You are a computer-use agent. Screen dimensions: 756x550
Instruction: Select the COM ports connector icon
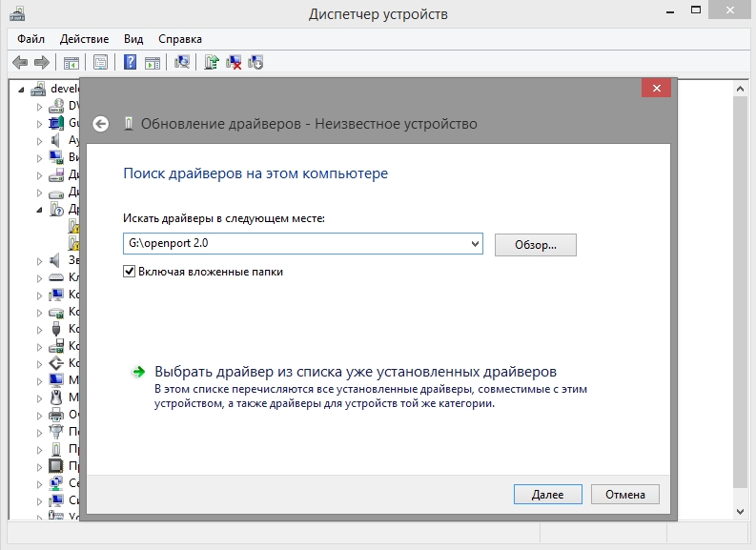[x=56, y=432]
